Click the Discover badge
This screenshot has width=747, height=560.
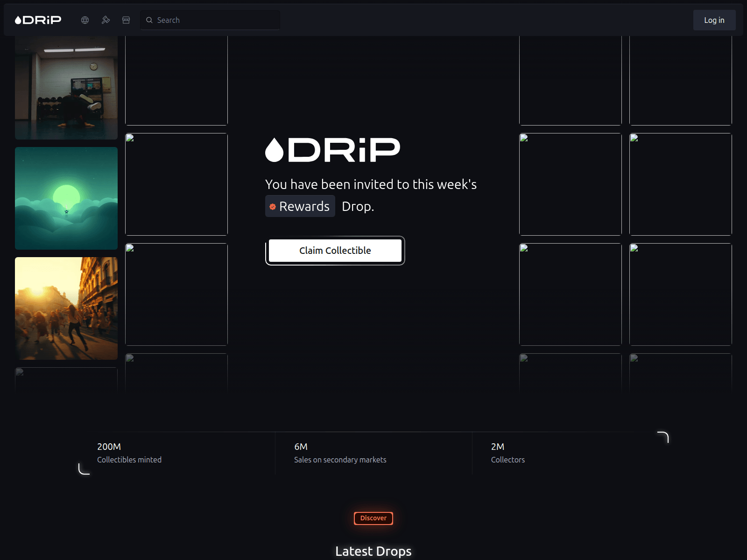point(373,518)
